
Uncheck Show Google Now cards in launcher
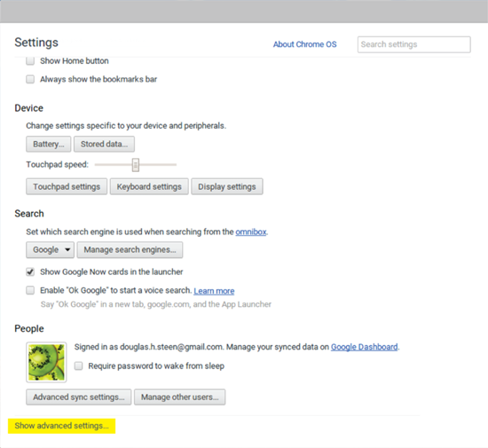30,272
